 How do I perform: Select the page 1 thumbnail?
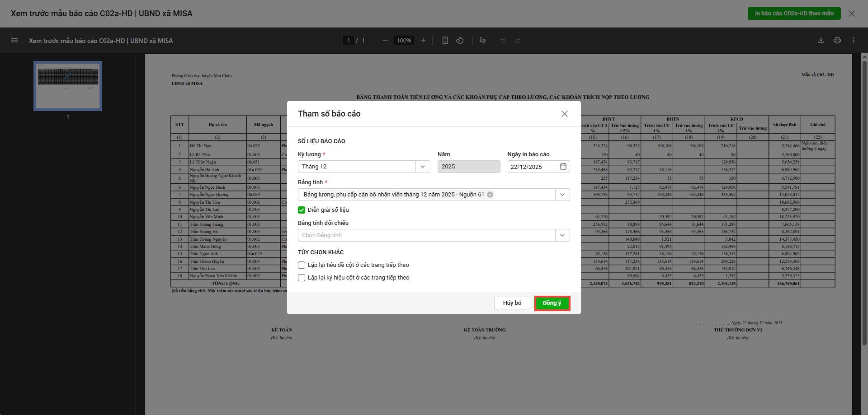coord(68,86)
